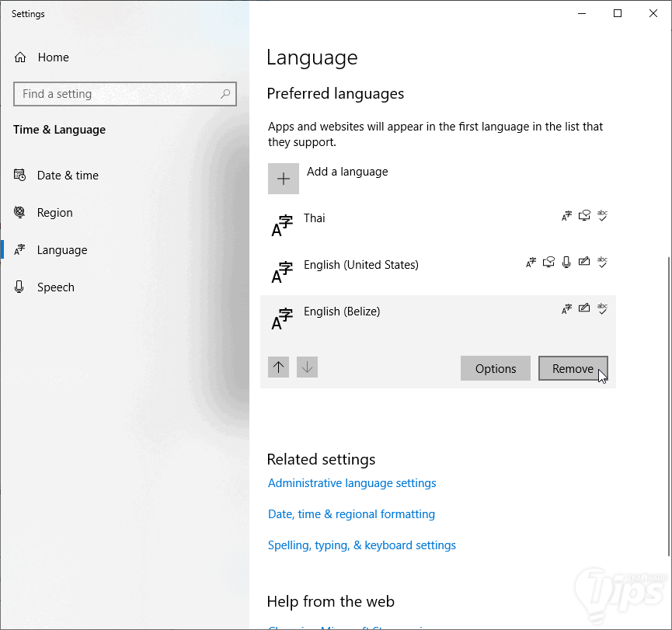Click the Date & time calendar icon

point(19,175)
